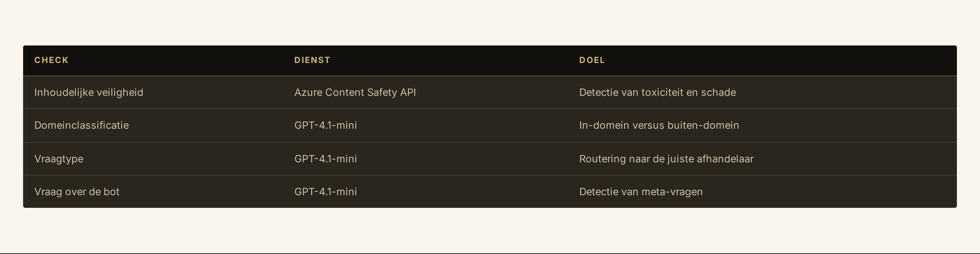Select 'Routering naar de juiste afhandelaar' cell
Image resolution: width=980 pixels, height=254 pixels.
coord(666,159)
